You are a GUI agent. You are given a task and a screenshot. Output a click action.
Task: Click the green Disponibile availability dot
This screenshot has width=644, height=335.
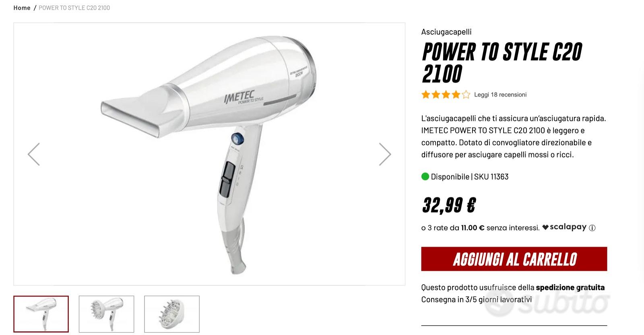[425, 176]
